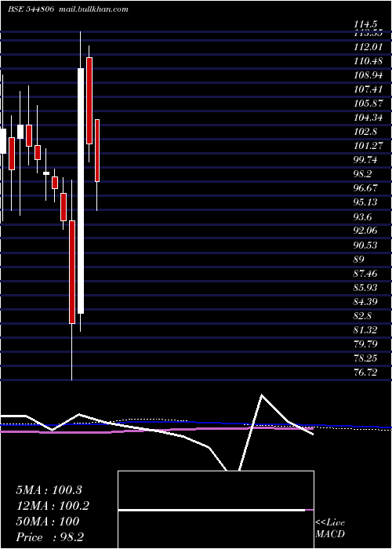Click the 105.87 price axis label
Screen dimensions: 392x549
click(x=368, y=104)
